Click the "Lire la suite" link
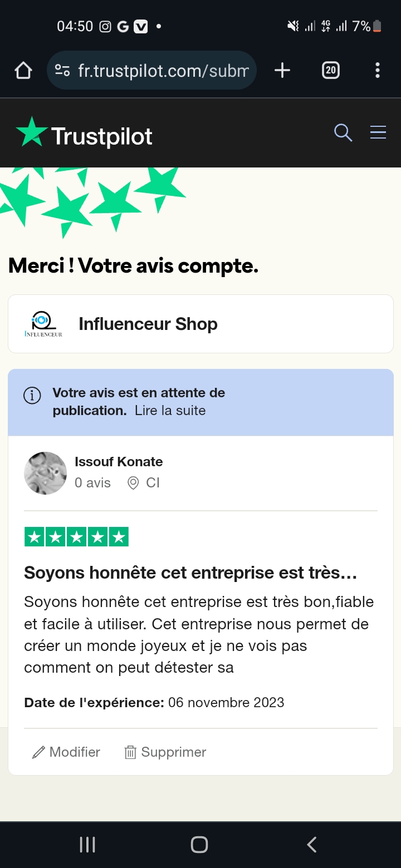This screenshot has height=868, width=401. coord(170,411)
